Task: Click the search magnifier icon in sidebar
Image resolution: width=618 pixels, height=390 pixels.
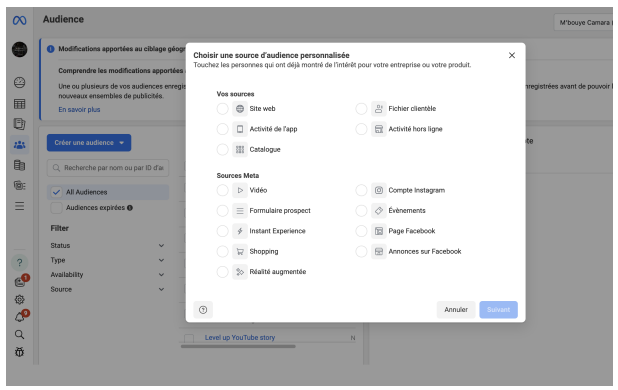Action: pyautogui.click(x=19, y=334)
